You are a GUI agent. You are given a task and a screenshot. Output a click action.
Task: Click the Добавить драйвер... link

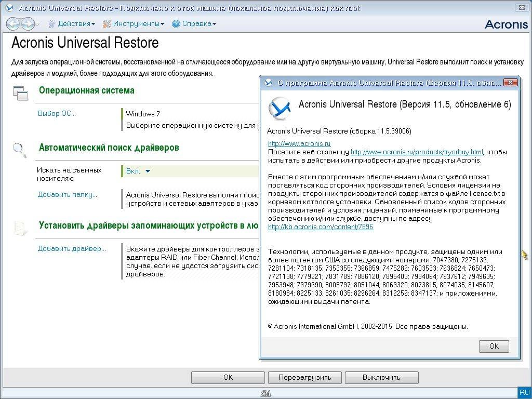72,249
